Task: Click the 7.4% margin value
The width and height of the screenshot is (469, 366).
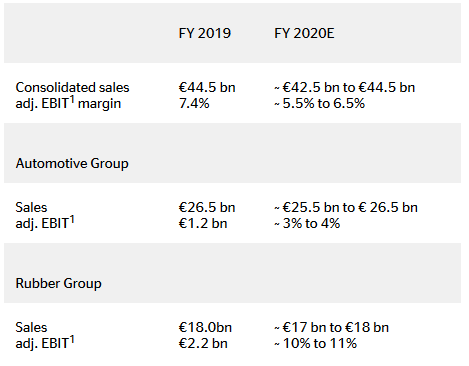Action: (x=194, y=103)
